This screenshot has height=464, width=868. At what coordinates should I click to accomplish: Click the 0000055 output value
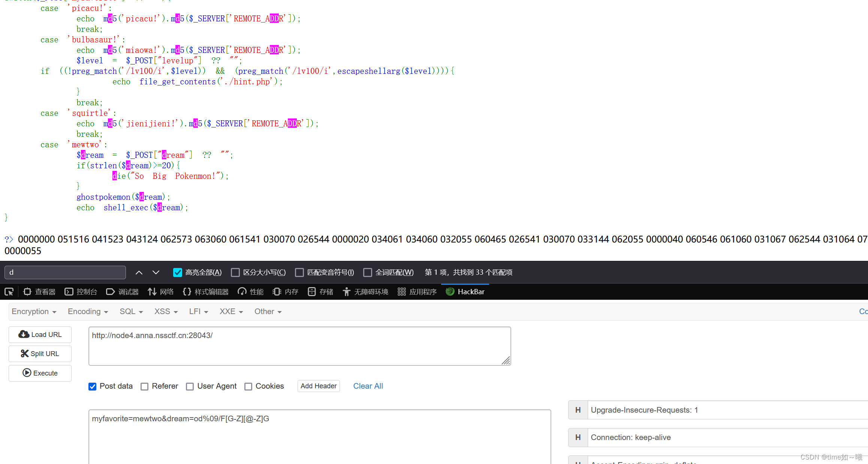23,251
